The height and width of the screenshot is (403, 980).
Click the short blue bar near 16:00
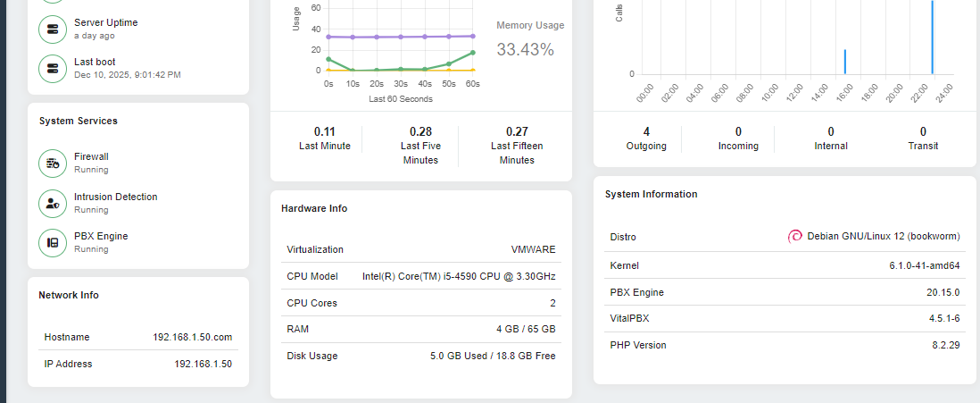pos(845,62)
